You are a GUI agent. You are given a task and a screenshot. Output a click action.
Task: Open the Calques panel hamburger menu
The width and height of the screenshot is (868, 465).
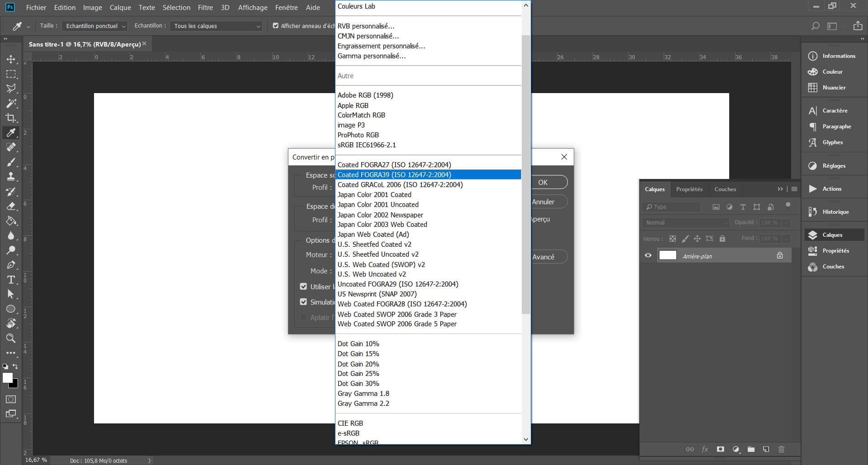(x=794, y=189)
